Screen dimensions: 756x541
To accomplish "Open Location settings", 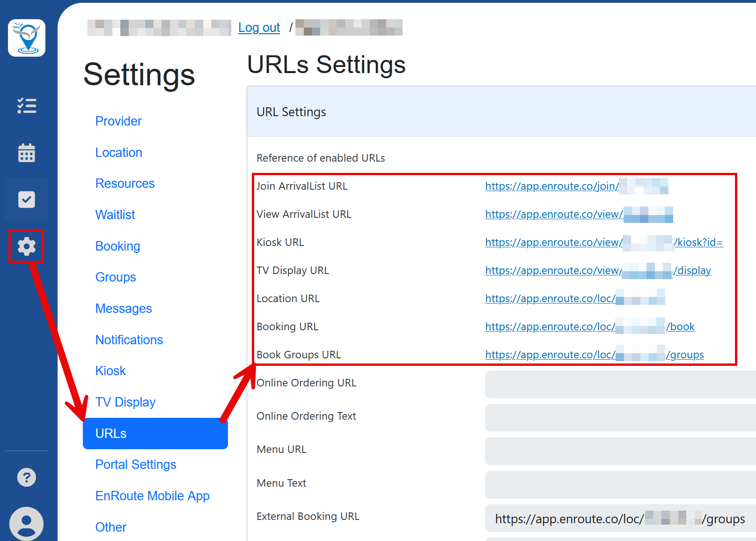I will (x=119, y=153).
